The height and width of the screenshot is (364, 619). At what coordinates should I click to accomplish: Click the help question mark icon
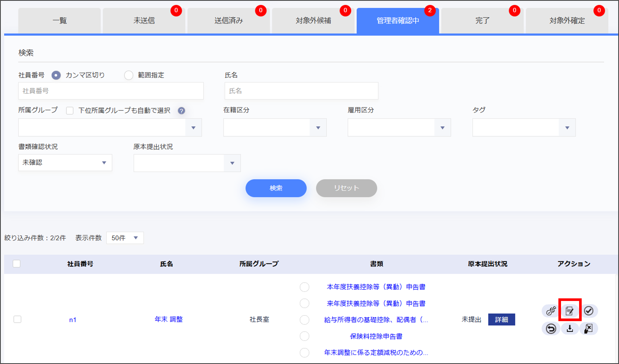(x=181, y=111)
